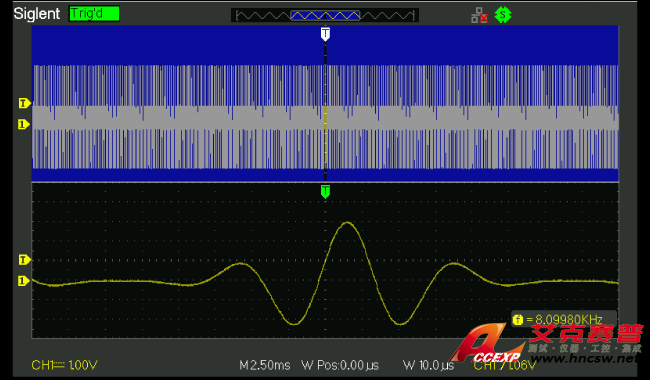Click the yellow frequency counter f icon
Screen dimensions: 650x380
click(517, 319)
